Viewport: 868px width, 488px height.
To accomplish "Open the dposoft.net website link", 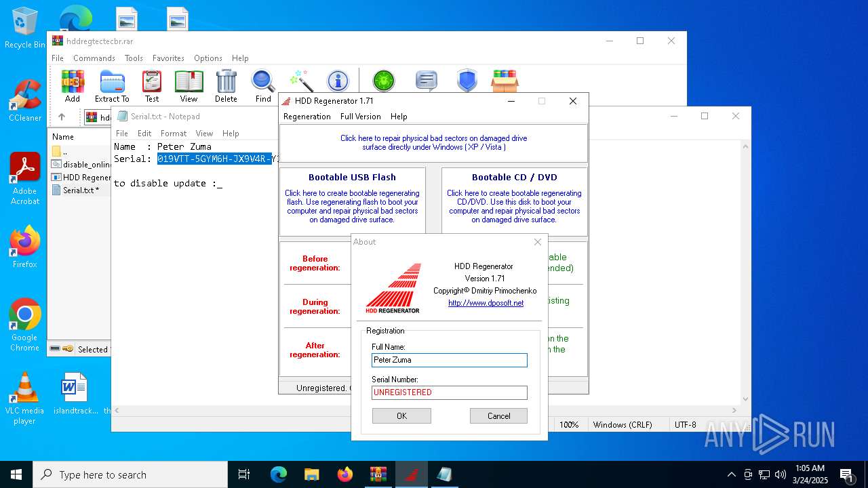I will pyautogui.click(x=486, y=303).
